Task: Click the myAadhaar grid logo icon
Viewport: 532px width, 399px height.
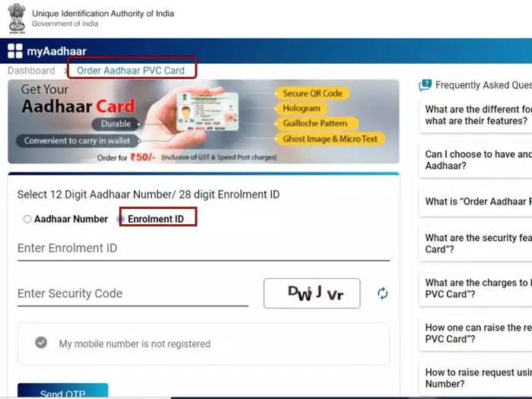Action: [15, 51]
